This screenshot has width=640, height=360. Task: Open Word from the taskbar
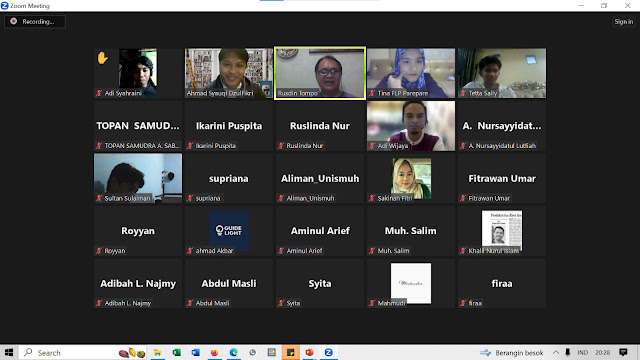(x=196, y=352)
